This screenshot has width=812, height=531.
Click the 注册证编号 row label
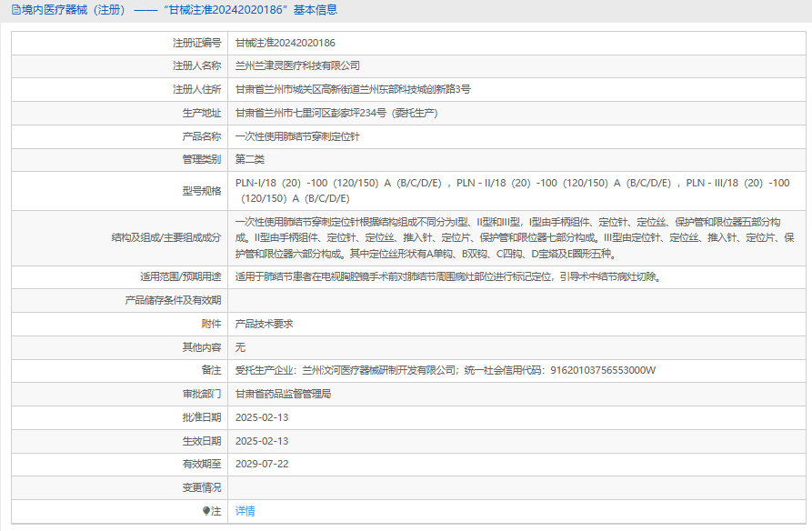[196, 43]
